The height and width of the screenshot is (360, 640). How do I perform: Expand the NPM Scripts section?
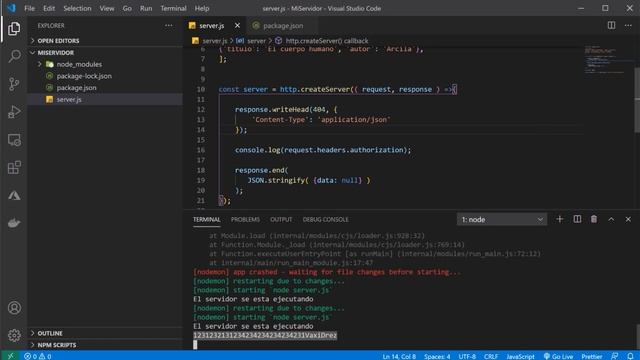click(x=105, y=345)
